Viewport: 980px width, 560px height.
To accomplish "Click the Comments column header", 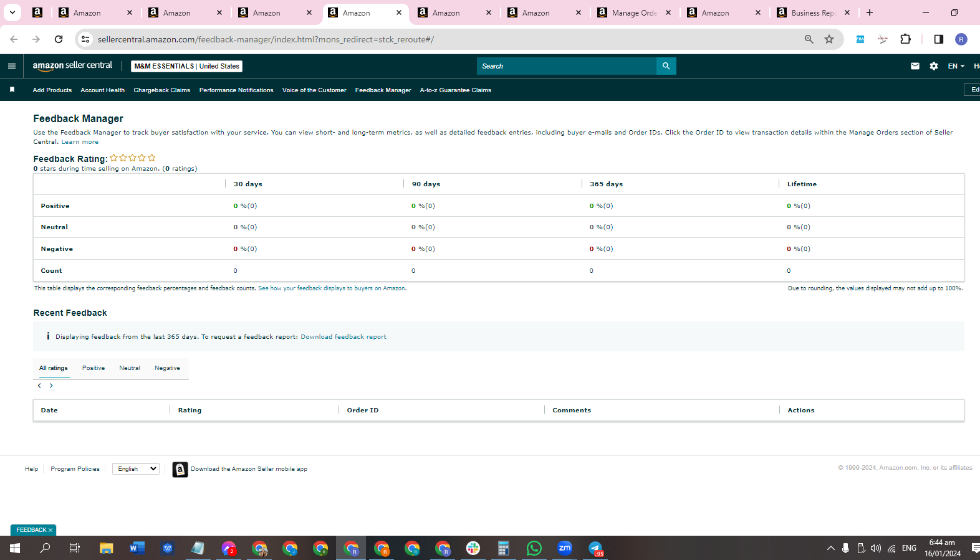I will pyautogui.click(x=572, y=411).
